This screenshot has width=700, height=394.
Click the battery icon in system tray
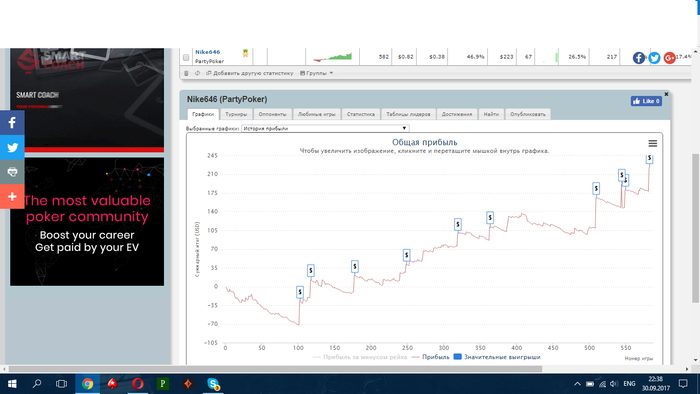pyautogui.click(x=590, y=384)
